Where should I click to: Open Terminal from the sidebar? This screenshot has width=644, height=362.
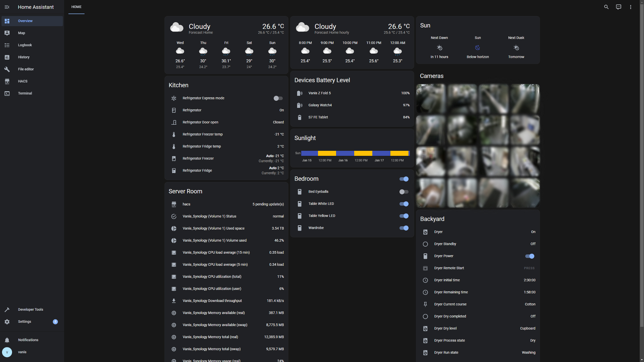[x=25, y=94]
